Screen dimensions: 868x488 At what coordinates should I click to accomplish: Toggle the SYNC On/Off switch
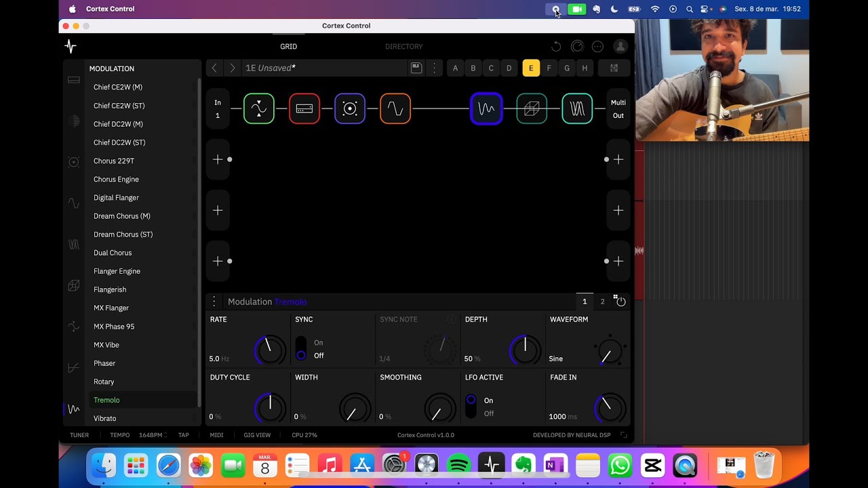pyautogui.click(x=301, y=349)
